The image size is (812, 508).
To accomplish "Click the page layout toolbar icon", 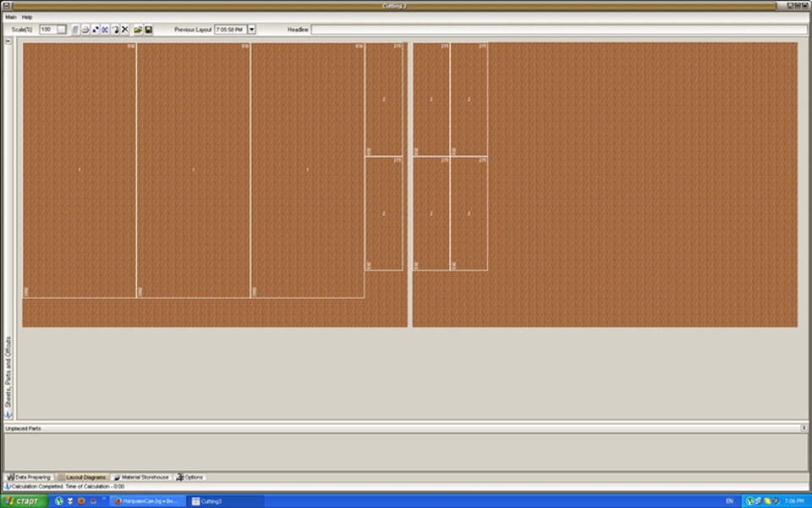I will [75, 30].
